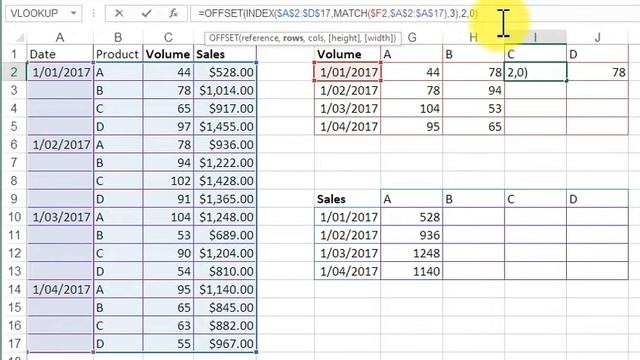Select summary cell with value 936

(411, 235)
